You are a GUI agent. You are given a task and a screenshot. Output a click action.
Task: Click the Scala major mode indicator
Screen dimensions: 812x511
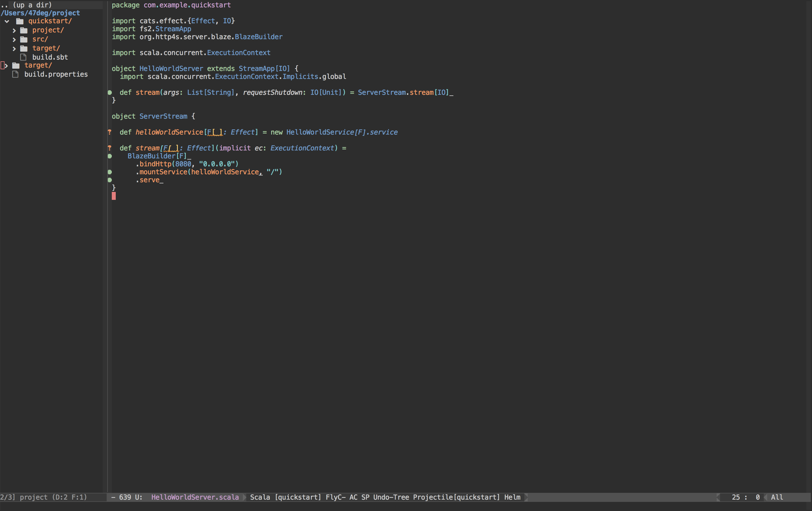260,497
